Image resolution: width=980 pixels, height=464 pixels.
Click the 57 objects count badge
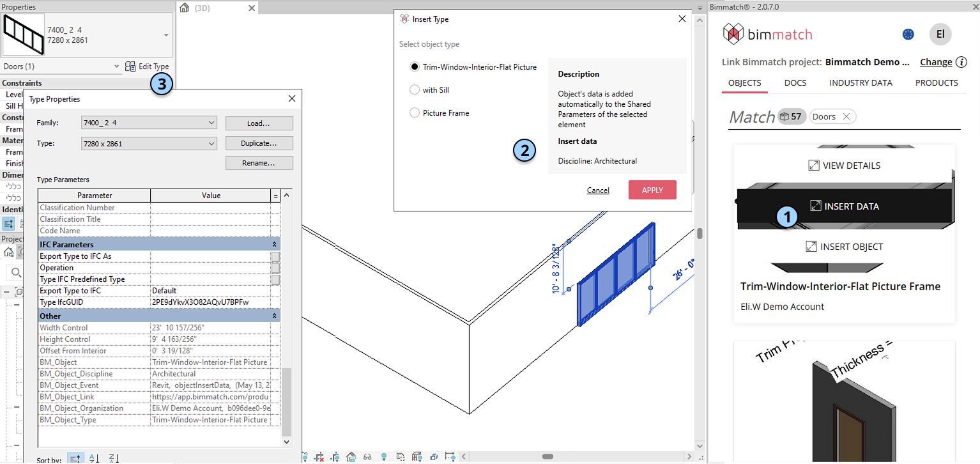coord(792,116)
